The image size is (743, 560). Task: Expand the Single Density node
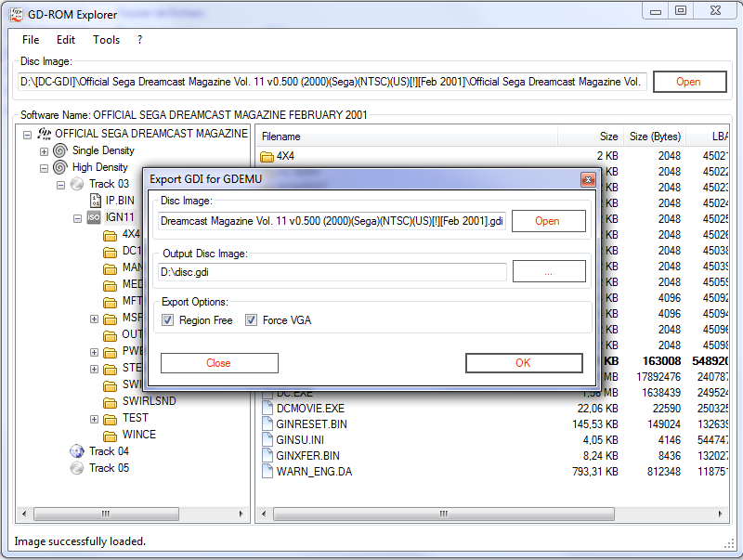pyautogui.click(x=44, y=151)
